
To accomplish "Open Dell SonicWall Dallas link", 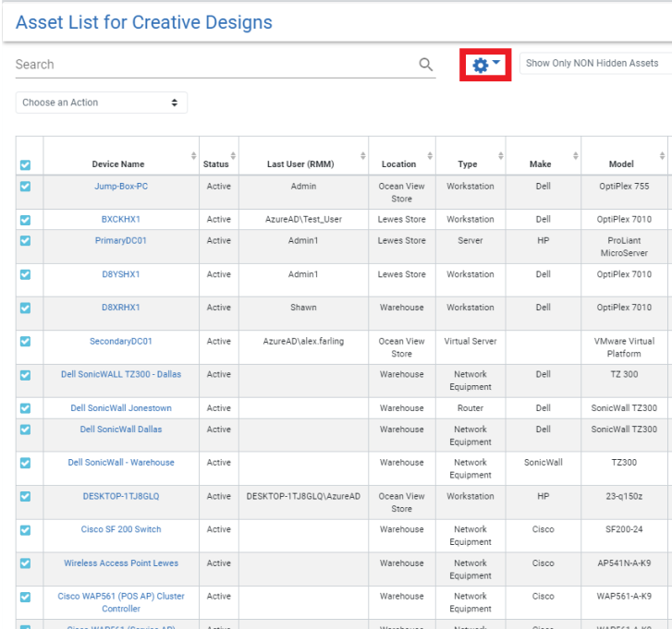I will tap(121, 429).
